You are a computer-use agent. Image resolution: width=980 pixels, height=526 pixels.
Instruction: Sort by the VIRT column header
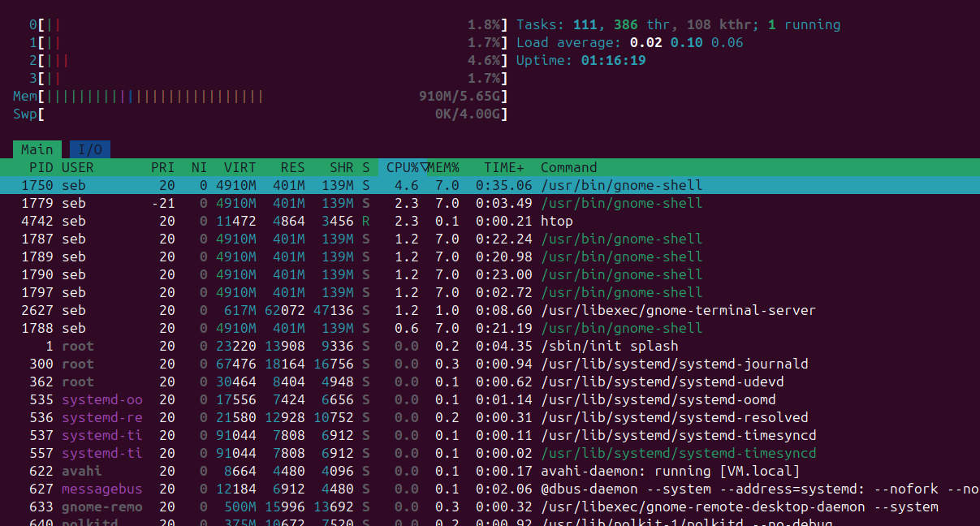click(240, 167)
